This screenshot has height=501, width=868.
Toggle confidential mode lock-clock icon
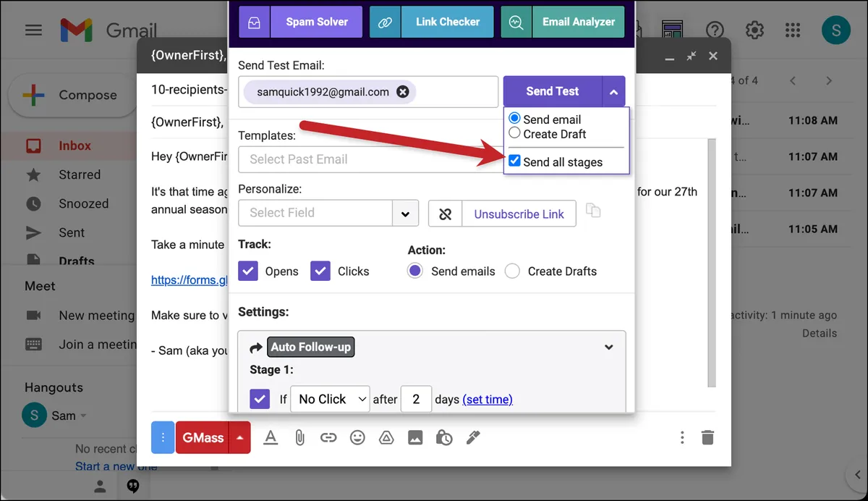444,437
